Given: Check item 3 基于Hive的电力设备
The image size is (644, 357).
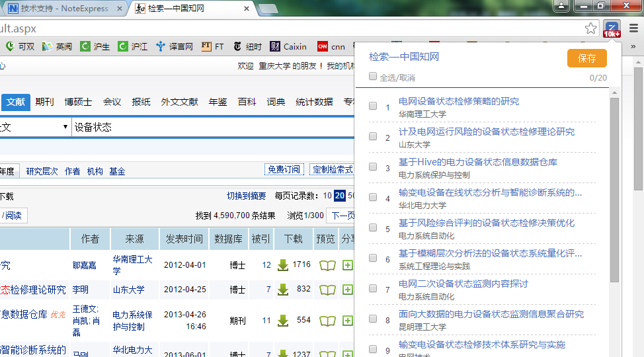Looking at the screenshot, I should click(373, 167).
